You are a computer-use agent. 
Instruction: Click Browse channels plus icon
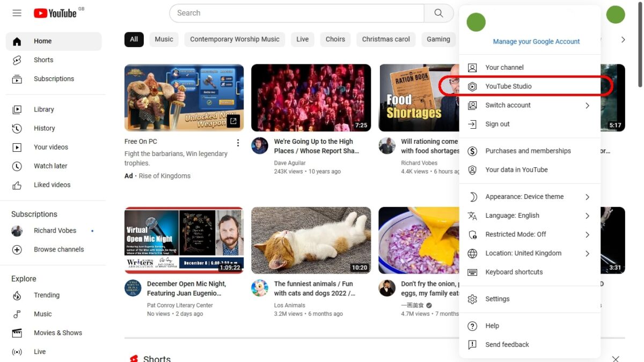click(17, 249)
